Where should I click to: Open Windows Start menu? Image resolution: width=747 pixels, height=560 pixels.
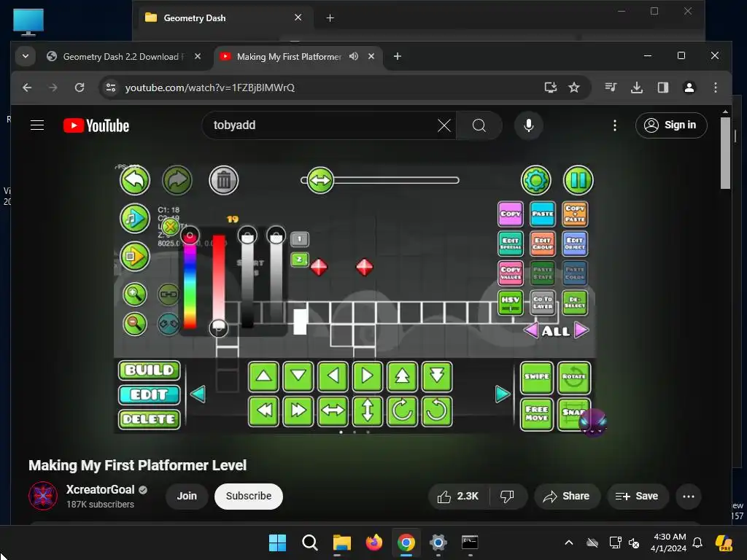point(277,542)
